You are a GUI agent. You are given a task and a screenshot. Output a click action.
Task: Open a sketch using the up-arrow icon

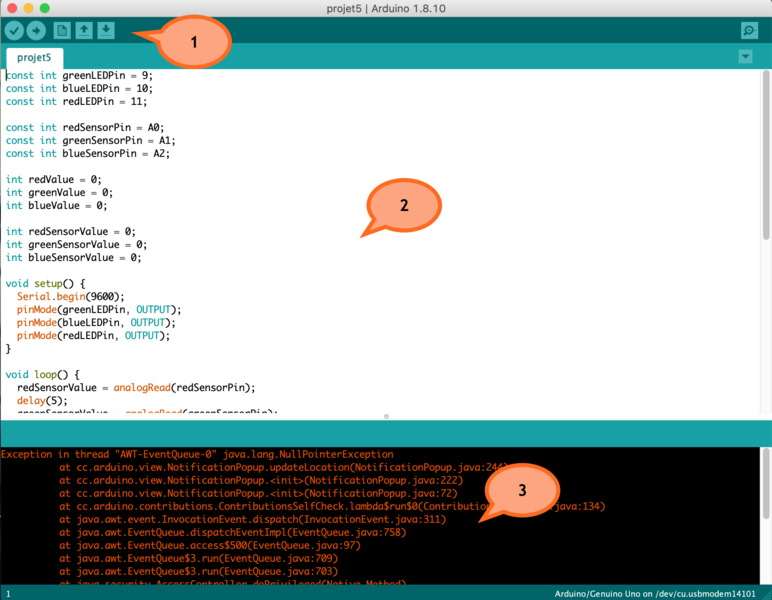[x=84, y=31]
